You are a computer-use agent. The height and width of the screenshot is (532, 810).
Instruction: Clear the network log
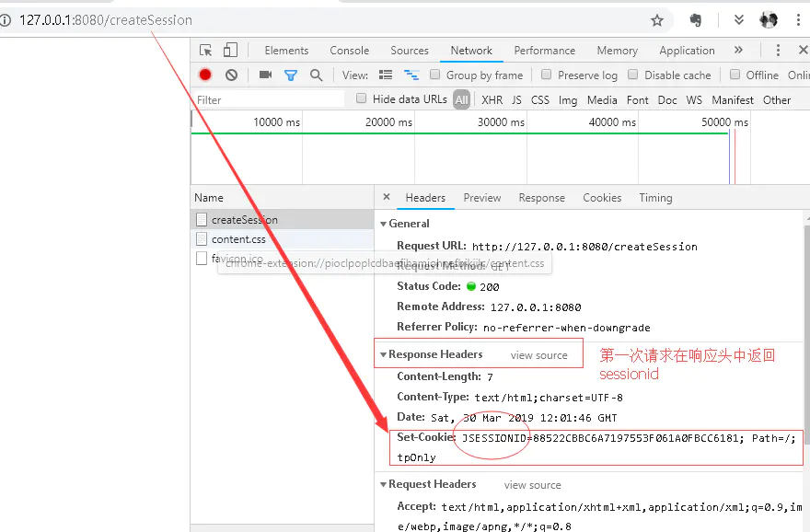pos(231,75)
